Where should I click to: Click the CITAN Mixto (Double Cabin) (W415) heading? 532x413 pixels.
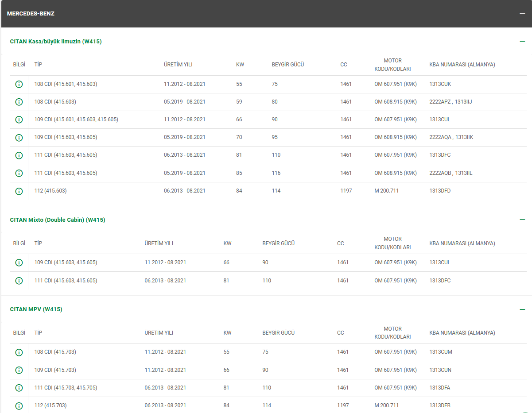click(58, 220)
